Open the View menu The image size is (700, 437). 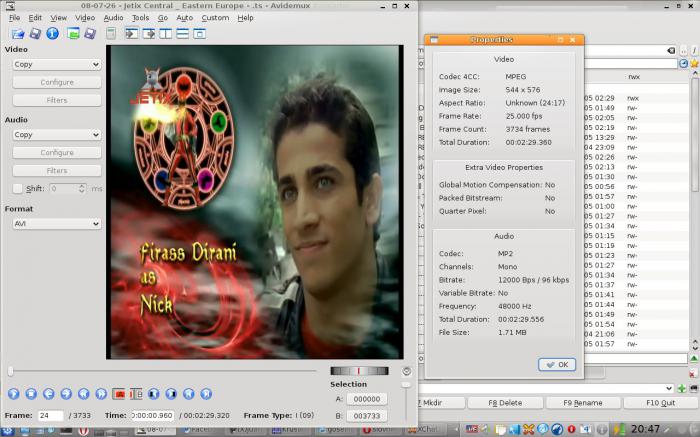(58, 17)
